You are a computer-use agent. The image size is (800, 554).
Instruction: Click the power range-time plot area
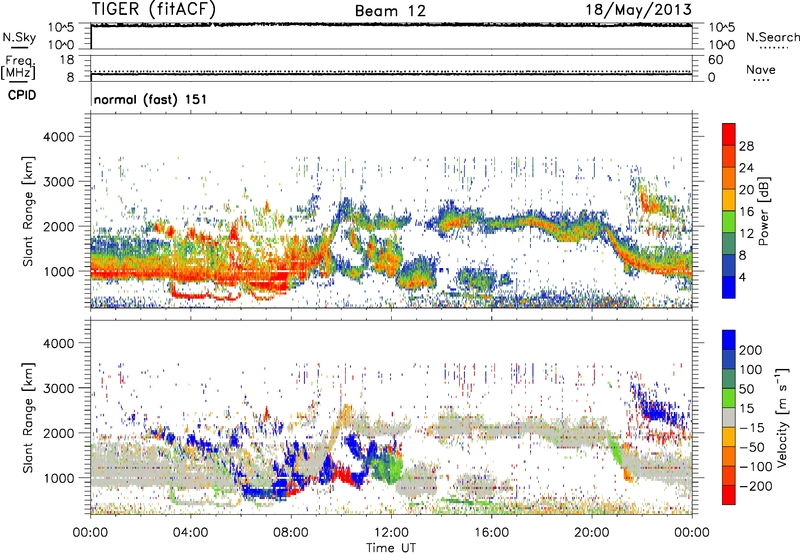click(x=391, y=211)
